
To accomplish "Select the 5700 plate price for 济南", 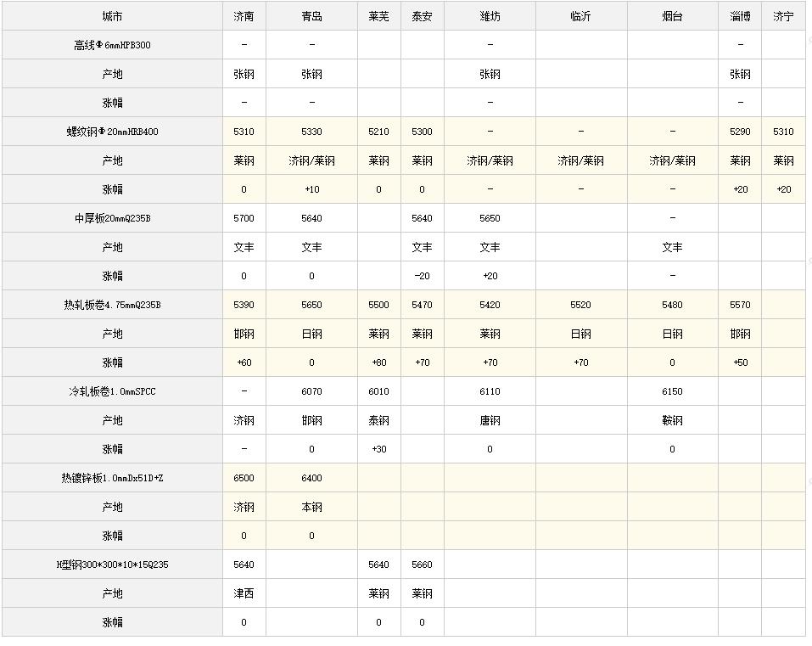I will [244, 218].
